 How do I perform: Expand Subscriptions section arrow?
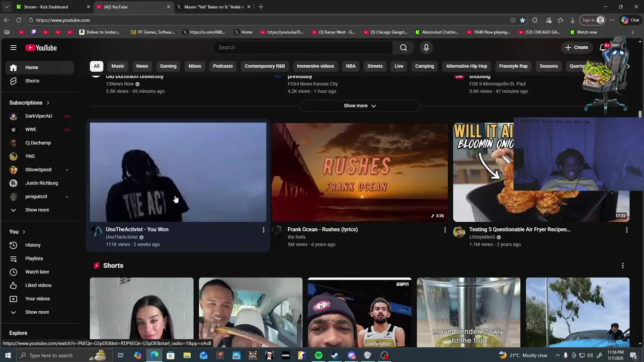tap(48, 103)
